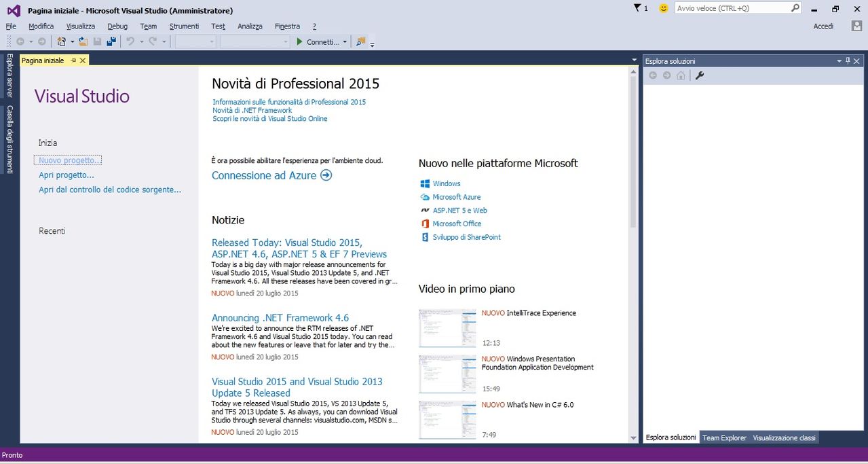Open the Analizza menu
Viewport: 868px width, 464px height.
[250, 26]
